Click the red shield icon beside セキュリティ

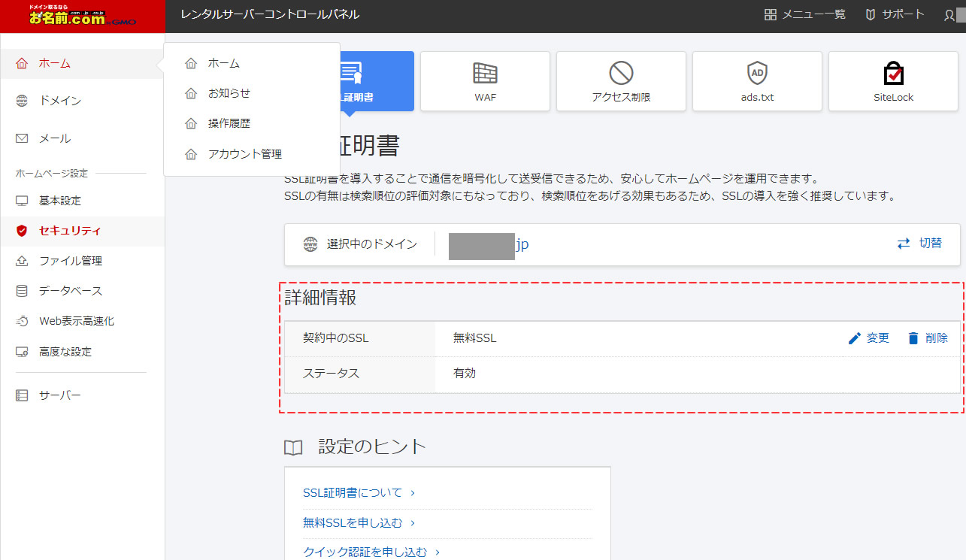(22, 231)
